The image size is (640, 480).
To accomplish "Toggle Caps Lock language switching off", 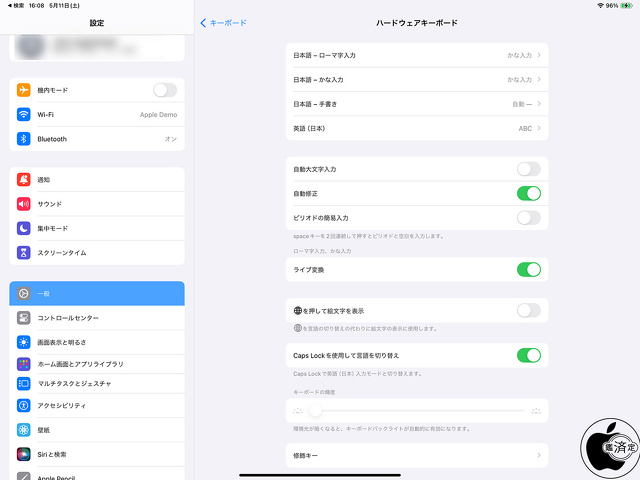I will click(528, 355).
